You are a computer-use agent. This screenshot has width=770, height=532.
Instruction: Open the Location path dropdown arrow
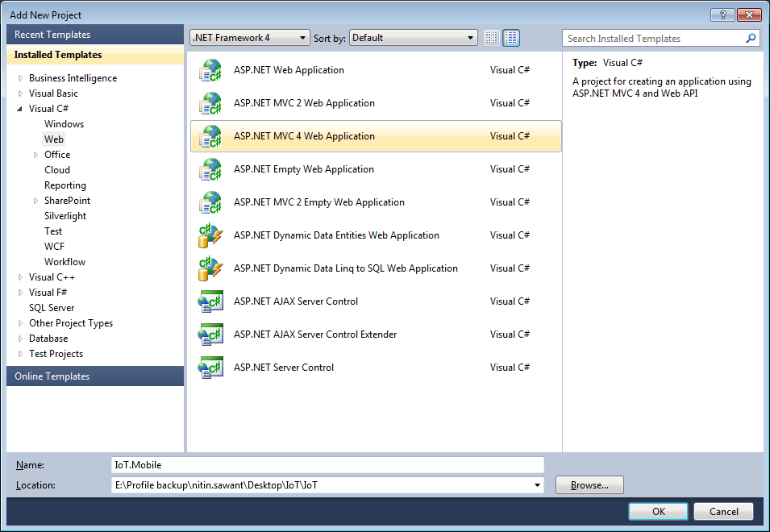pos(537,485)
